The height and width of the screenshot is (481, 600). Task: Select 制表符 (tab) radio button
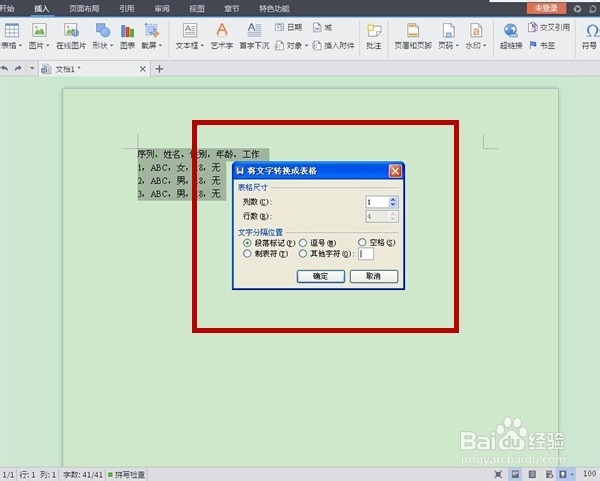(x=247, y=253)
